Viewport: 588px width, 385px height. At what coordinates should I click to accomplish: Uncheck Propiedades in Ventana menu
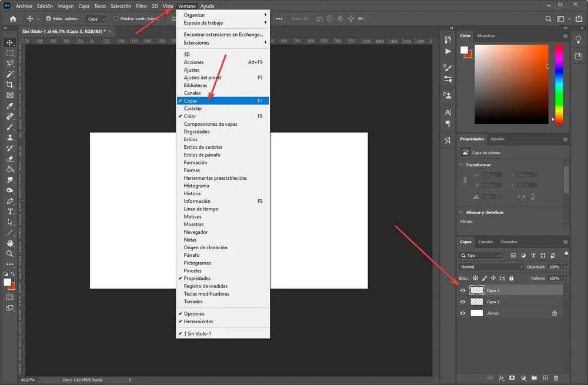(x=223, y=278)
